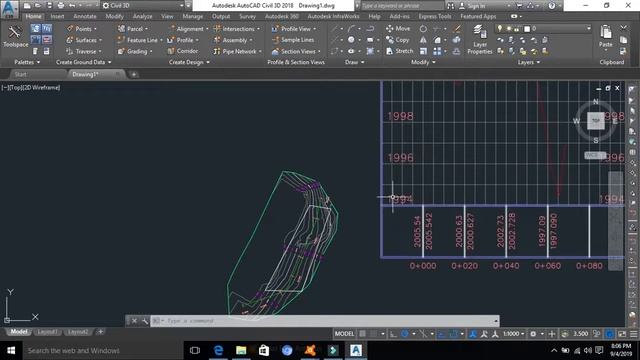Open the Civil 3D workspace dropdown
The width and height of the screenshot is (640, 360).
142,6
